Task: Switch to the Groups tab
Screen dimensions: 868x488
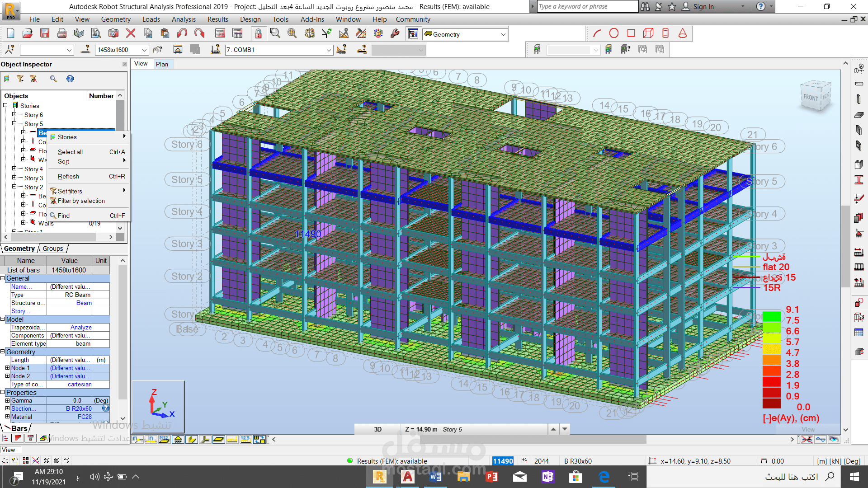Action: pyautogui.click(x=53, y=249)
